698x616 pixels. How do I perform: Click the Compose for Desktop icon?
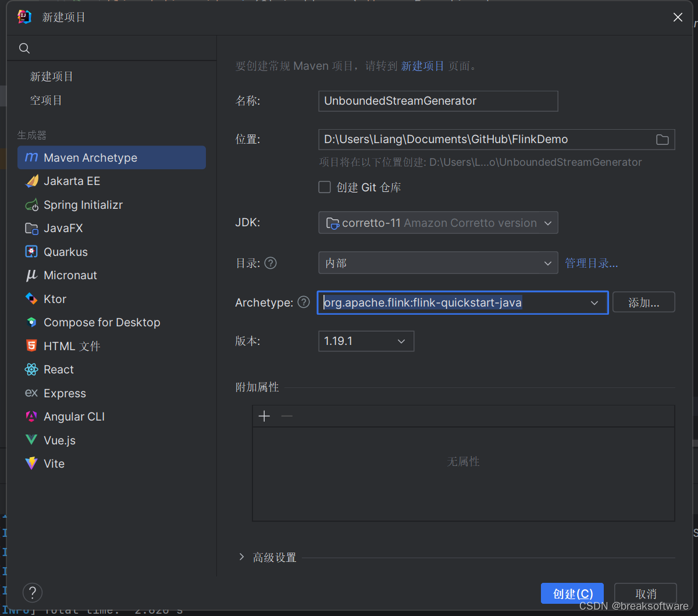click(x=31, y=322)
